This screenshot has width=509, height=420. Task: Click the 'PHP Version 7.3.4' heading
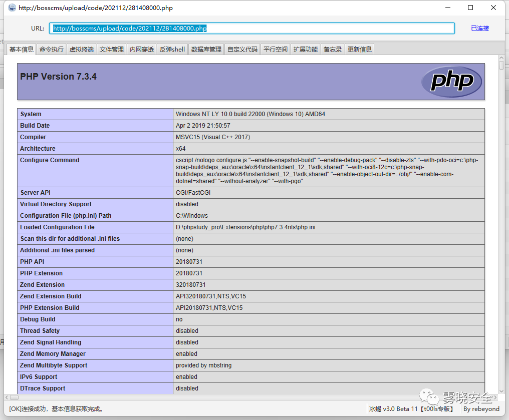tap(59, 77)
